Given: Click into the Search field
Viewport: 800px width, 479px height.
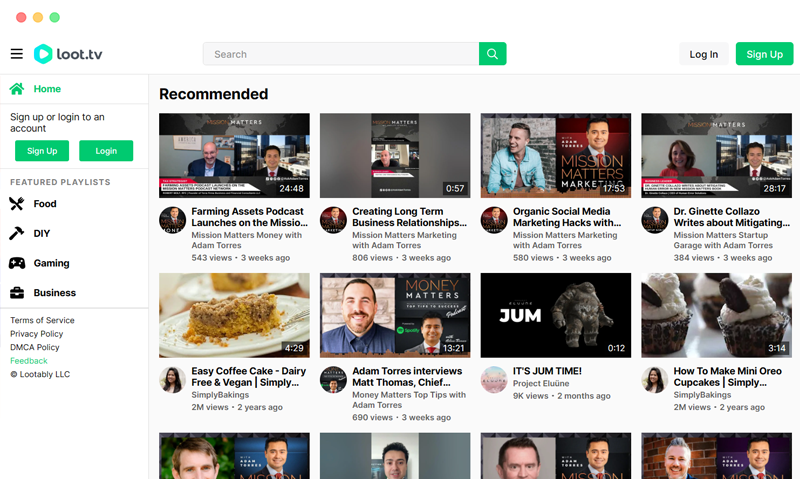Looking at the screenshot, I should click(341, 54).
